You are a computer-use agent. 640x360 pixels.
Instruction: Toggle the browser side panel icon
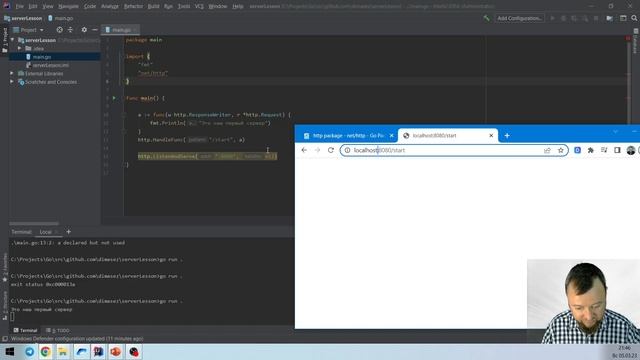click(x=618, y=150)
